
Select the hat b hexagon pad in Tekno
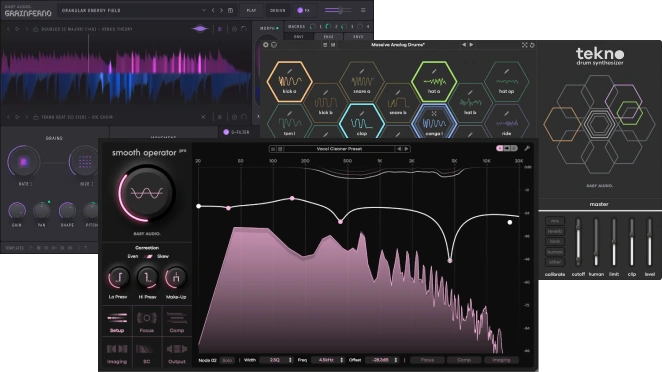(470, 103)
